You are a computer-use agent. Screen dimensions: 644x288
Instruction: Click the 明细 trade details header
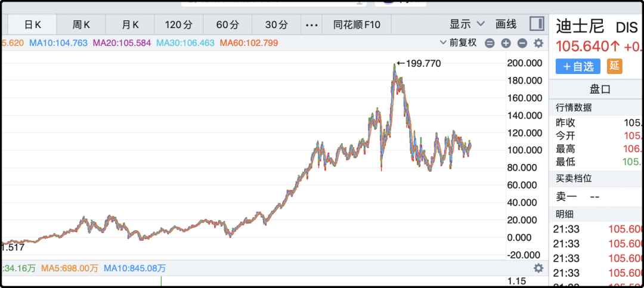click(x=565, y=215)
